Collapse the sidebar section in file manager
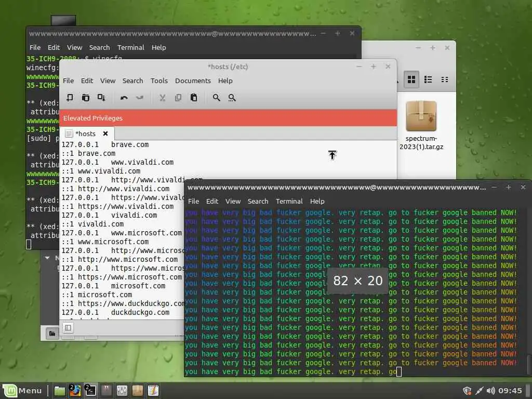Image resolution: width=532 pixels, height=399 pixels. click(x=47, y=258)
